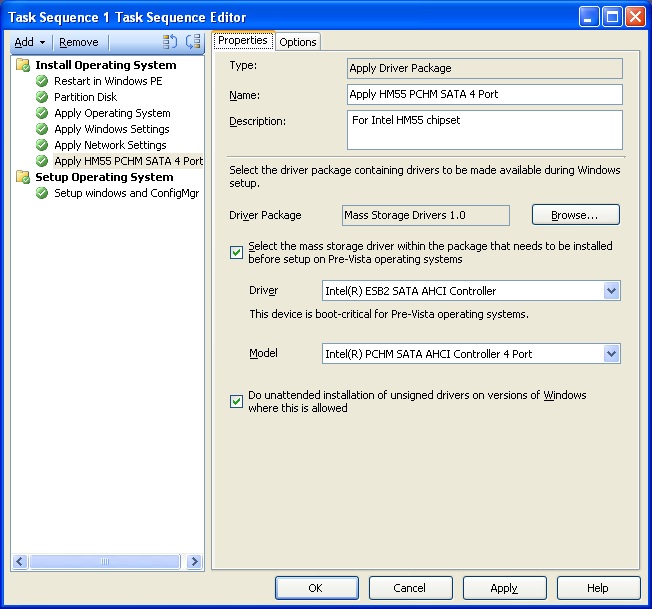The width and height of the screenshot is (652, 609).
Task: Click the green check icon beside Setup windows and ConfigMgr
Action: tap(42, 193)
